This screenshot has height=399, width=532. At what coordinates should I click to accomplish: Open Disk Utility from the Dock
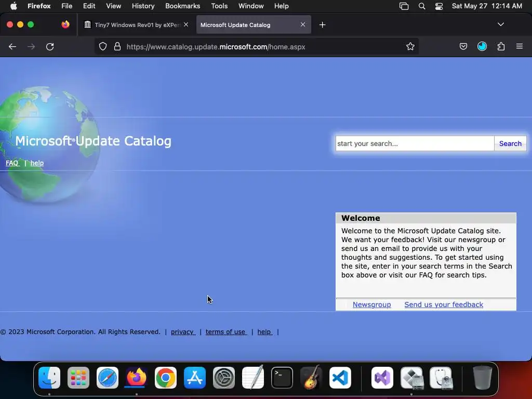coord(441,378)
